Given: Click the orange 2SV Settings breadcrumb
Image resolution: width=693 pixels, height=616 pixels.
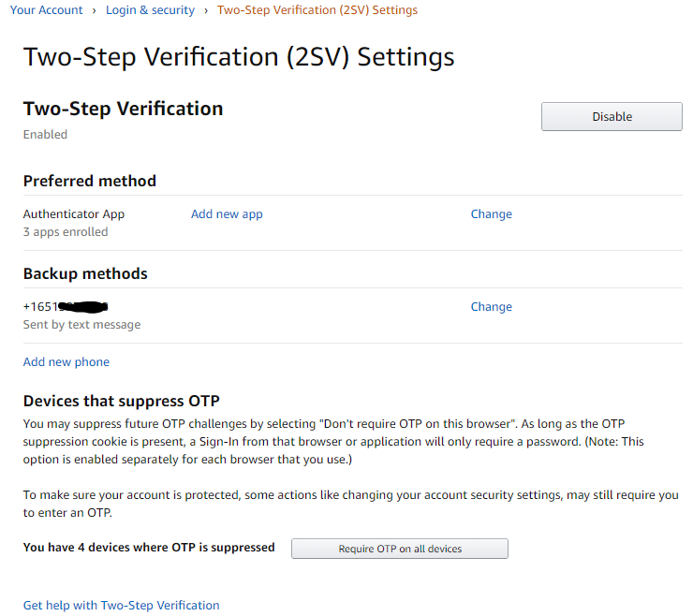Looking at the screenshot, I should click(x=317, y=10).
